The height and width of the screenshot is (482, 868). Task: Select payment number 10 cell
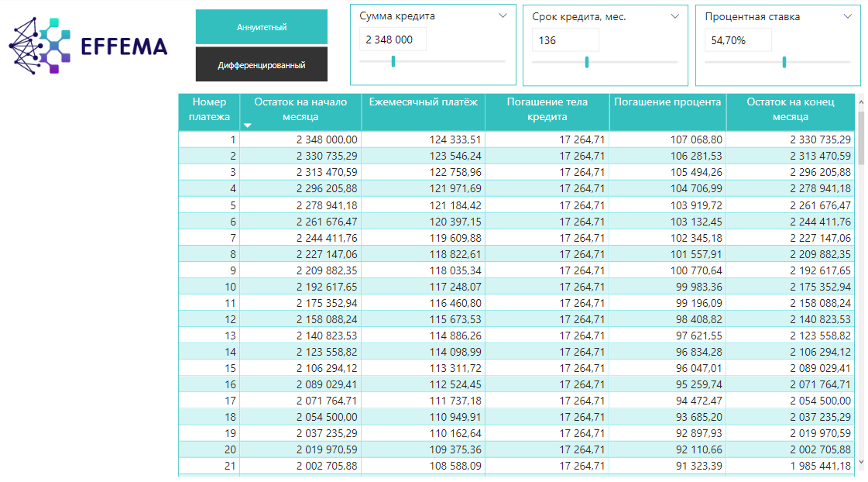[209, 287]
